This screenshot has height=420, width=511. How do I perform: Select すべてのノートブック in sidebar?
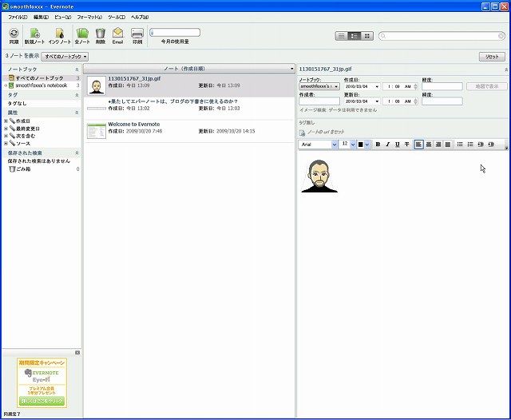pyautogui.click(x=42, y=78)
